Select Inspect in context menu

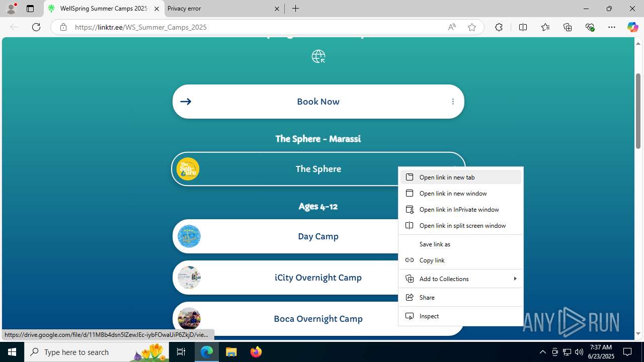[x=461, y=316]
